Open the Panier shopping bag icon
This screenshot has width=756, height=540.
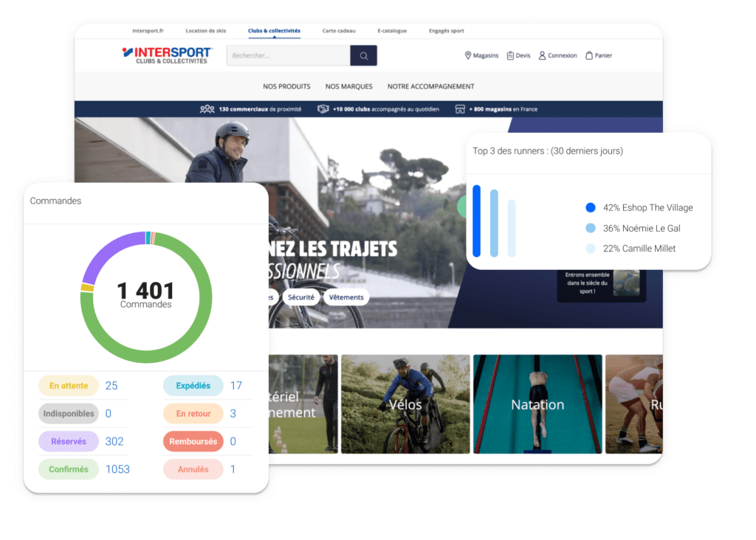pyautogui.click(x=589, y=55)
